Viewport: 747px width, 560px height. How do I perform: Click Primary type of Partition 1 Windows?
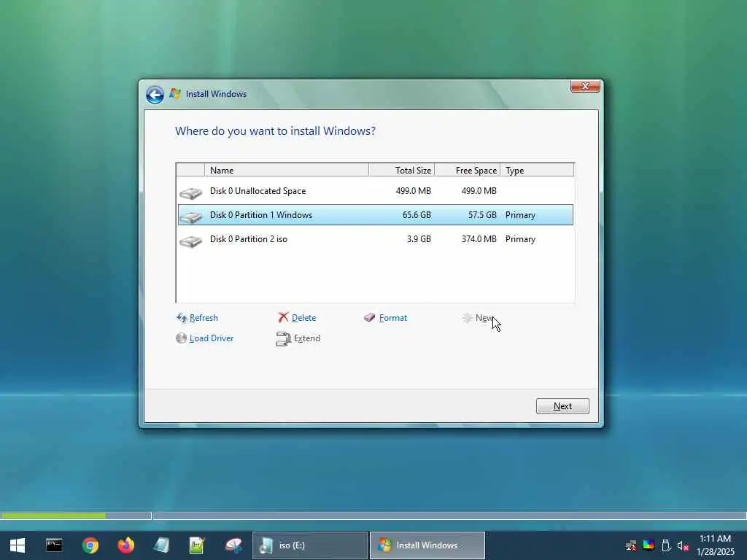520,215
